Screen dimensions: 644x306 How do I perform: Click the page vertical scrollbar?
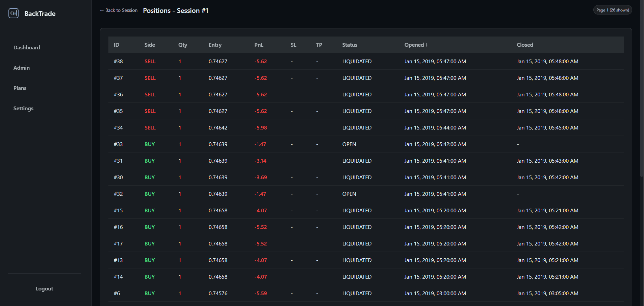[642, 101]
